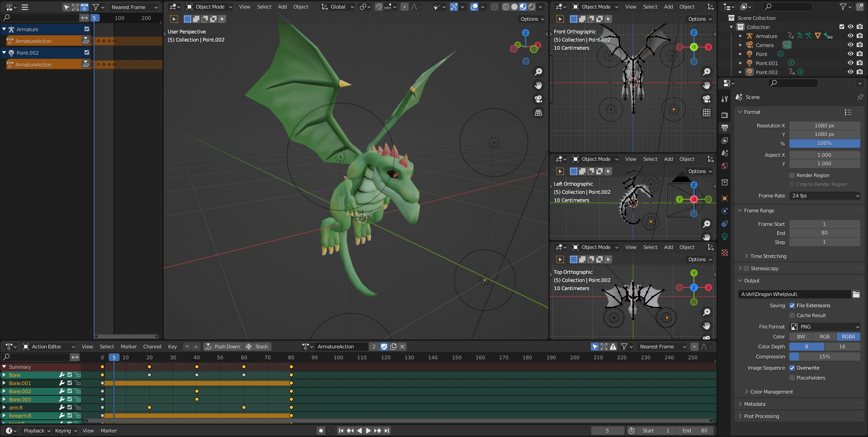Image resolution: width=868 pixels, height=437 pixels.
Task: Toggle camera view icon in main viewport
Action: pyautogui.click(x=538, y=99)
